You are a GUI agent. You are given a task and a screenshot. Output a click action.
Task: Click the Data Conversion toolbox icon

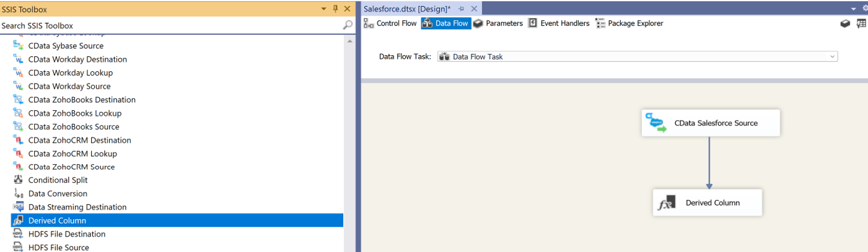click(x=18, y=194)
